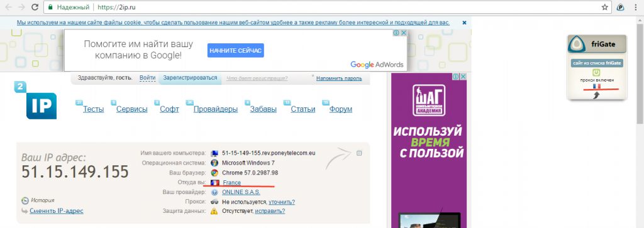Click French flag in friGate panel

pyautogui.click(x=597, y=86)
